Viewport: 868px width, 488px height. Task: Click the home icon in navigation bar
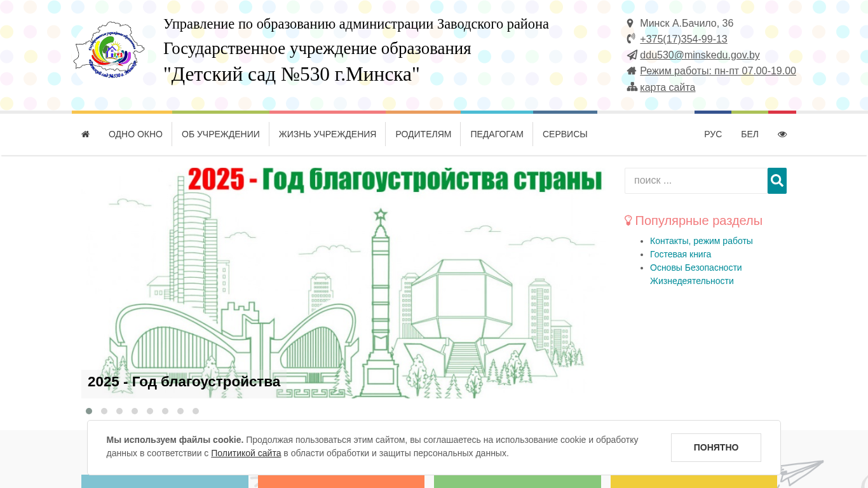point(85,134)
